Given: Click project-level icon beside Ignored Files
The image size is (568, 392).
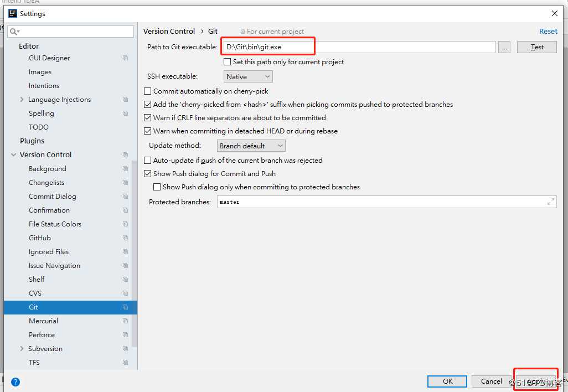Looking at the screenshot, I should pos(125,251).
